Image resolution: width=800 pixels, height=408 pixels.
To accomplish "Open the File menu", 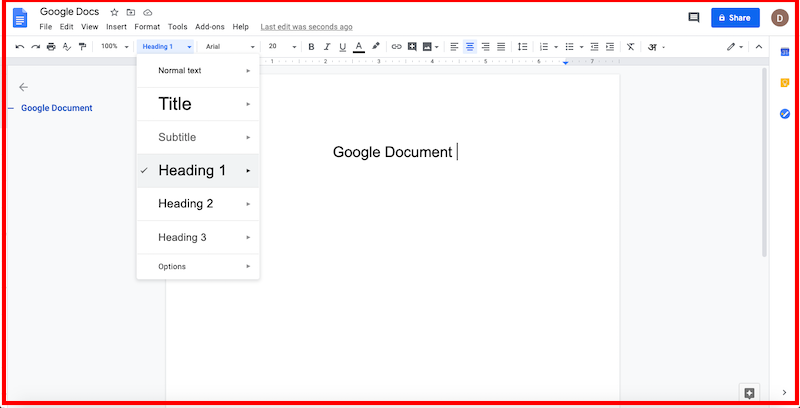I will point(45,27).
